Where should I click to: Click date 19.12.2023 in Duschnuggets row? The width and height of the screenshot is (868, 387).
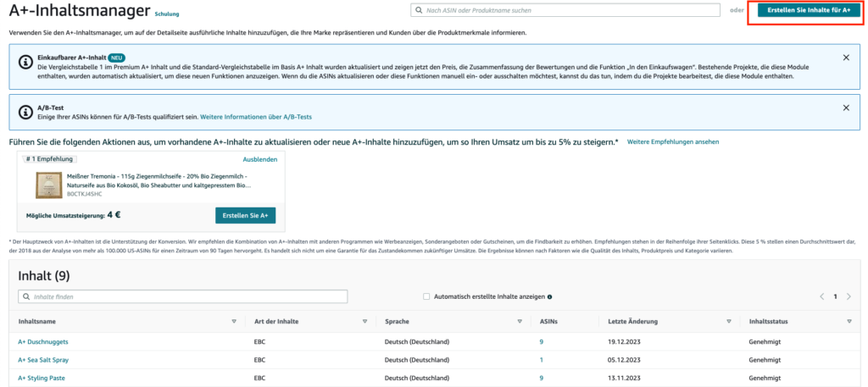[x=624, y=342]
